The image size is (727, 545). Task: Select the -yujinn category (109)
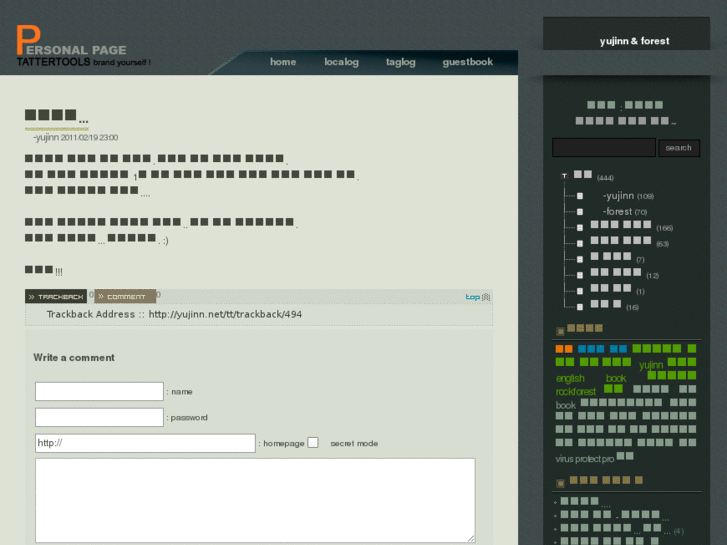[628, 196]
